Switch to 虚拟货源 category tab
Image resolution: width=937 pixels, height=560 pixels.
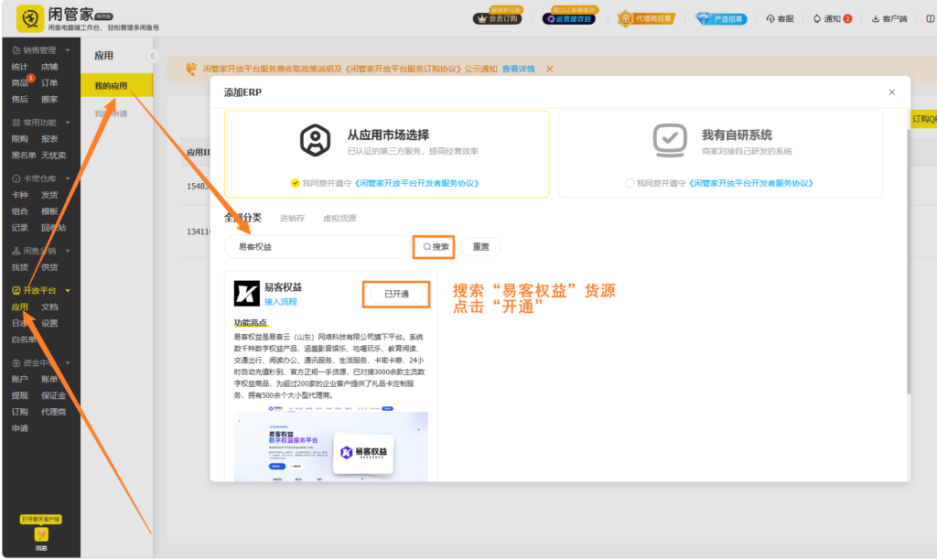[x=339, y=218]
